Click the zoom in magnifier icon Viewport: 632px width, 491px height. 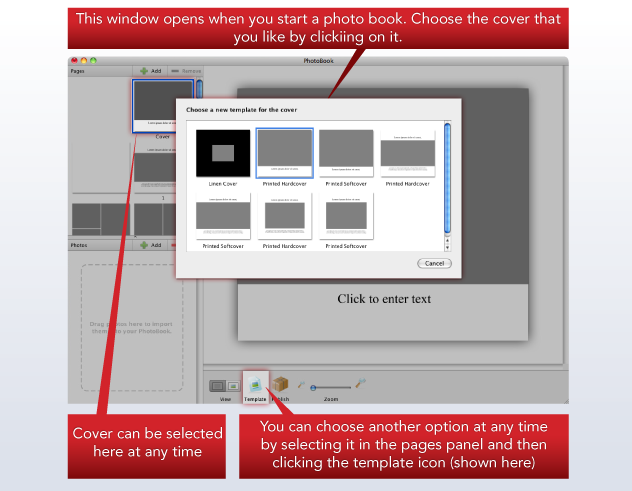[361, 383]
